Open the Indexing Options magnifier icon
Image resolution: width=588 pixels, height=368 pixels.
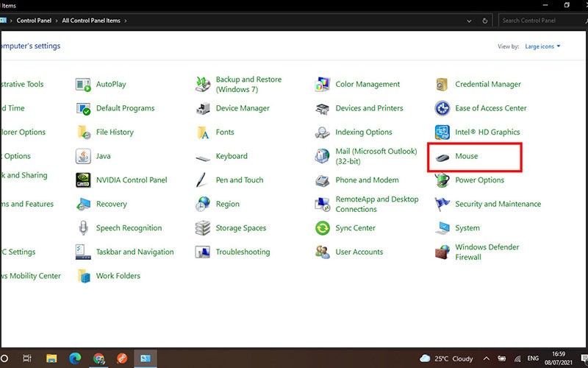click(x=323, y=132)
